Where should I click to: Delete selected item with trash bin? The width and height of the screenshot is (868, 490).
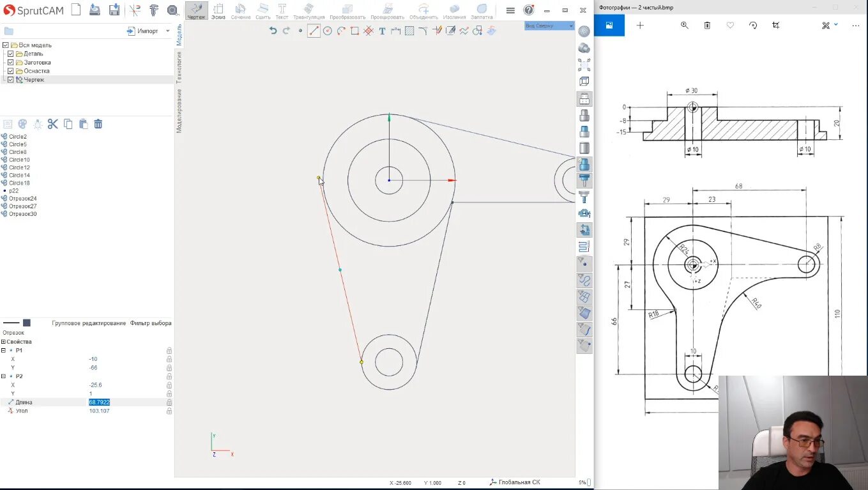tap(98, 124)
